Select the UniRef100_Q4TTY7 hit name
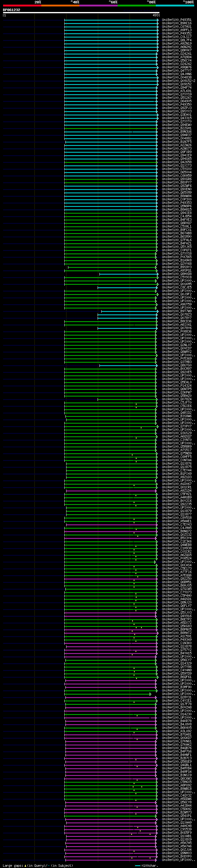 [176, 71]
